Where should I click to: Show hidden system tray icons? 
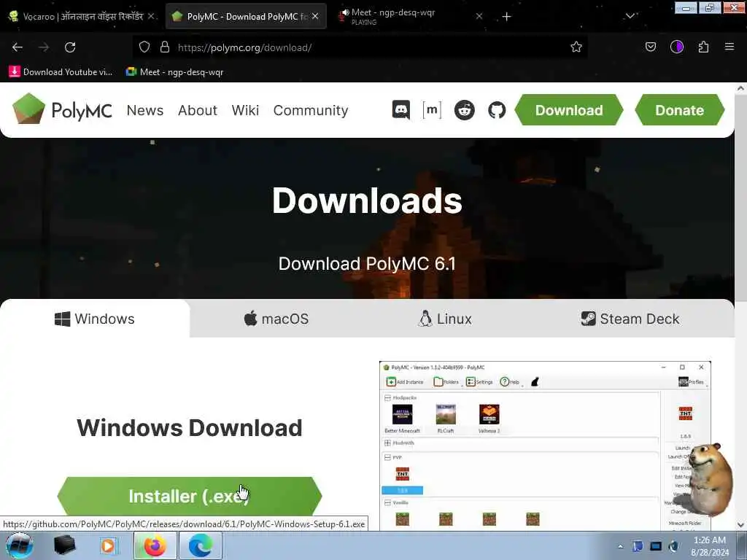point(620,546)
